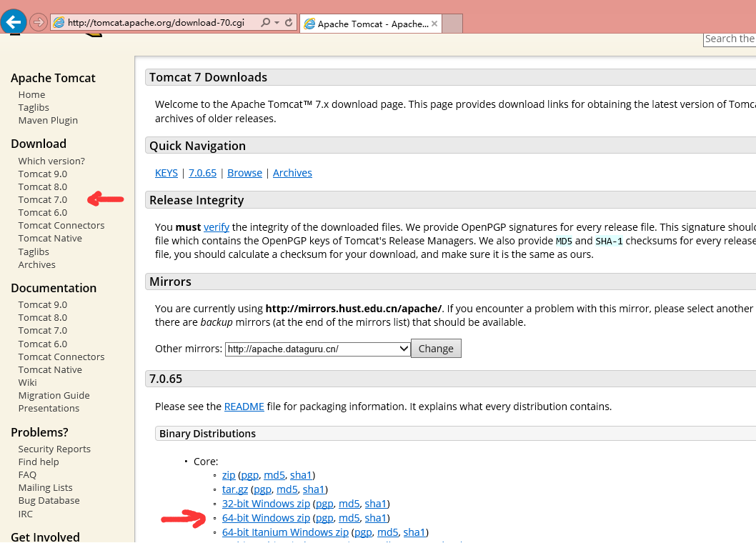Open the FAQ sidebar link
Image resolution: width=756 pixels, height=543 pixels.
click(x=27, y=475)
